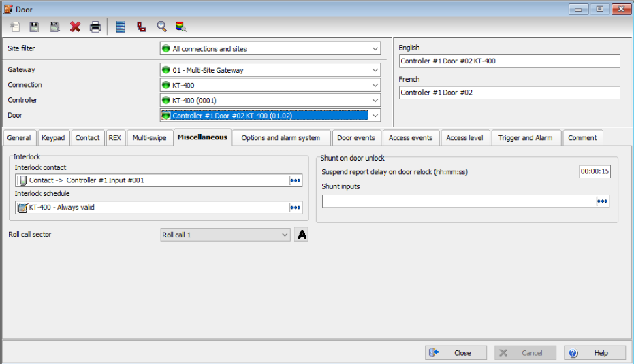Switch to the Access level tab

(x=464, y=138)
